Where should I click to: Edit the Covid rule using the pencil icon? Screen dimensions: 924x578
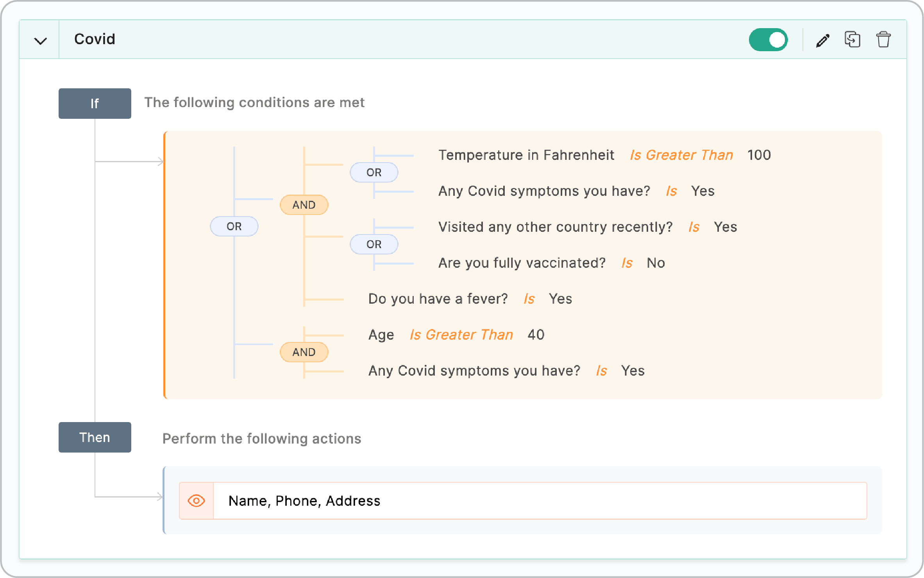(823, 39)
